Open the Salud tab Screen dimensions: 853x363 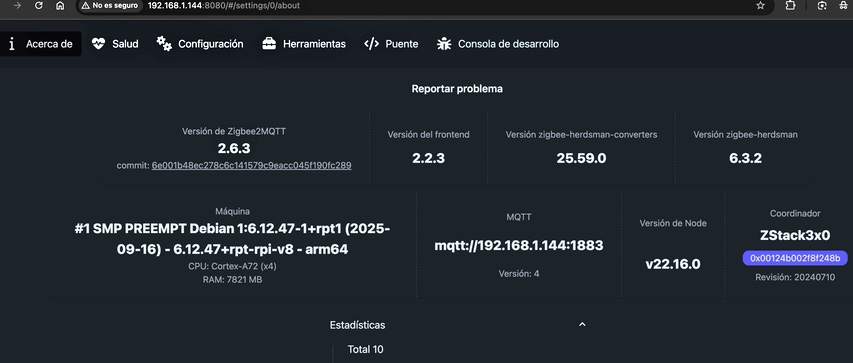coord(115,44)
